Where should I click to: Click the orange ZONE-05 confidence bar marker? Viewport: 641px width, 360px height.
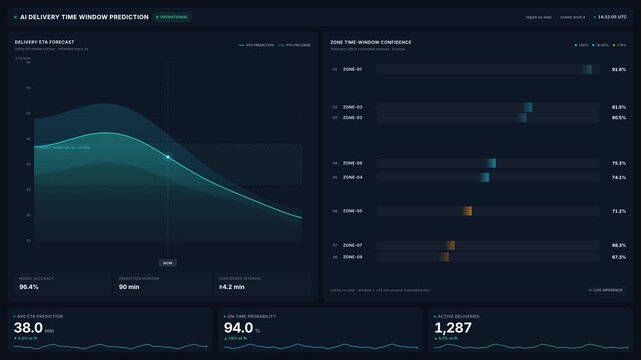point(468,211)
